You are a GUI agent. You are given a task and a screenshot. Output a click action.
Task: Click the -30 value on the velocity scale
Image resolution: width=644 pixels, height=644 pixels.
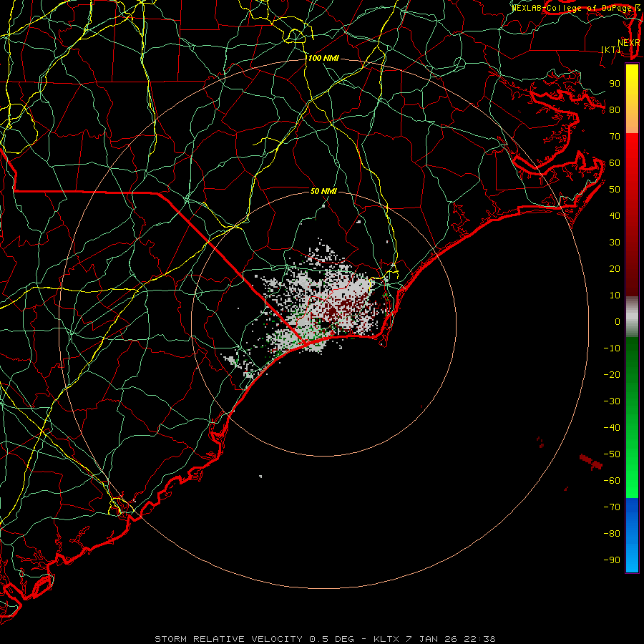(x=612, y=401)
